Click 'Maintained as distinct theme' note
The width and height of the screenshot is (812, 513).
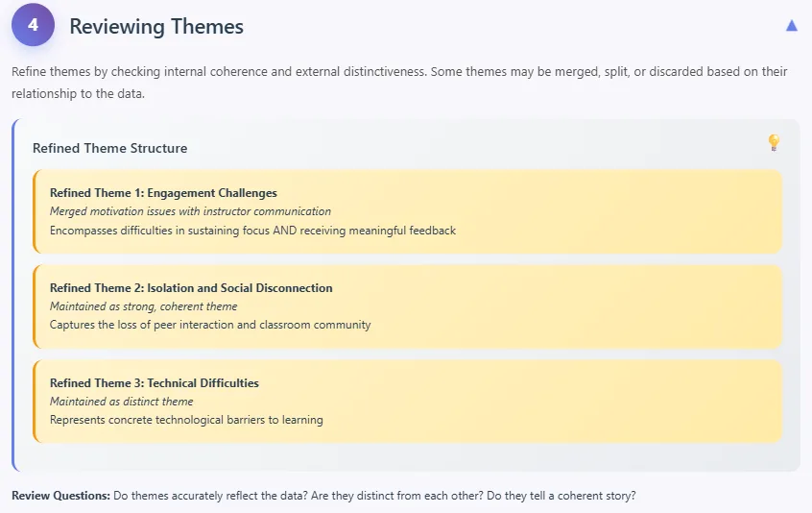click(x=122, y=402)
